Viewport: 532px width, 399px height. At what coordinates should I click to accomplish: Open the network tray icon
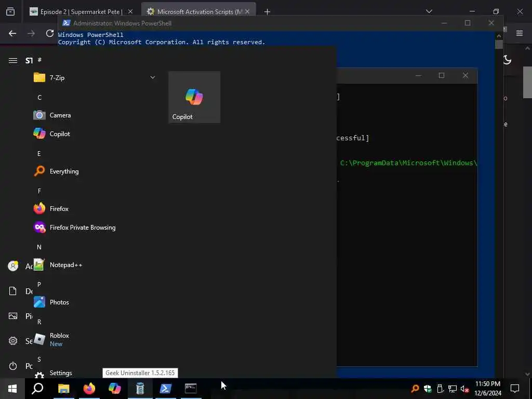coord(453,389)
